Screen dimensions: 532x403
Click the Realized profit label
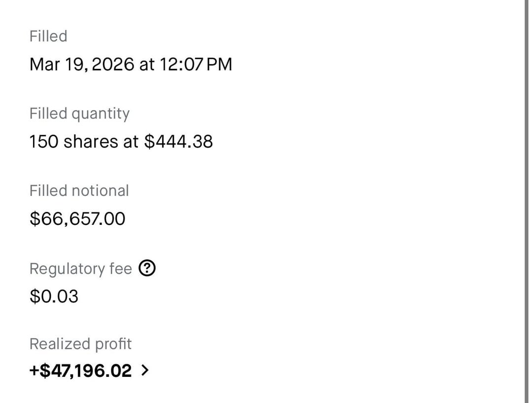tap(80, 343)
